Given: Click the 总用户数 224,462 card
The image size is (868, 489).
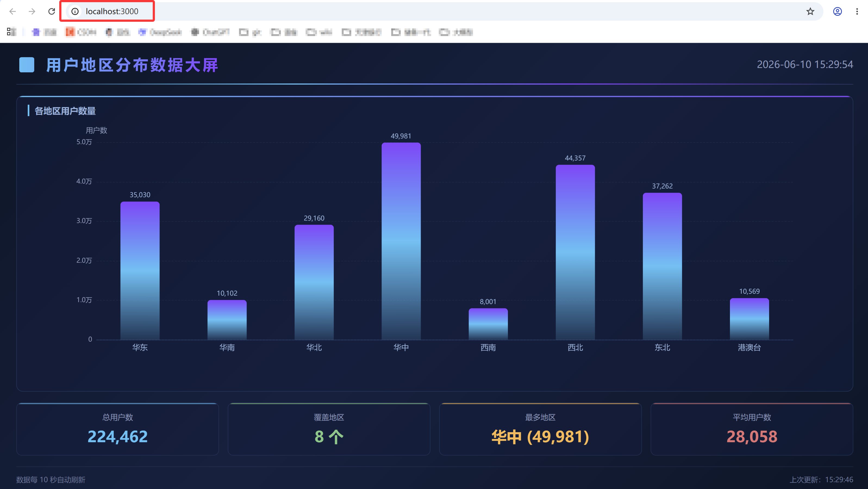Looking at the screenshot, I should [x=118, y=429].
